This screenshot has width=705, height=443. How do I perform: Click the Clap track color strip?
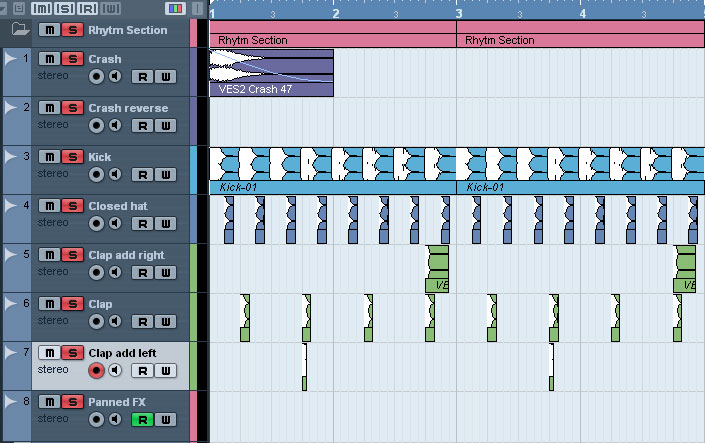(x=193, y=317)
